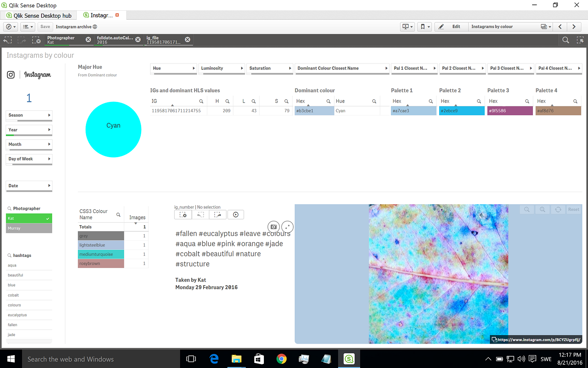Step back in selections

coord(8,40)
